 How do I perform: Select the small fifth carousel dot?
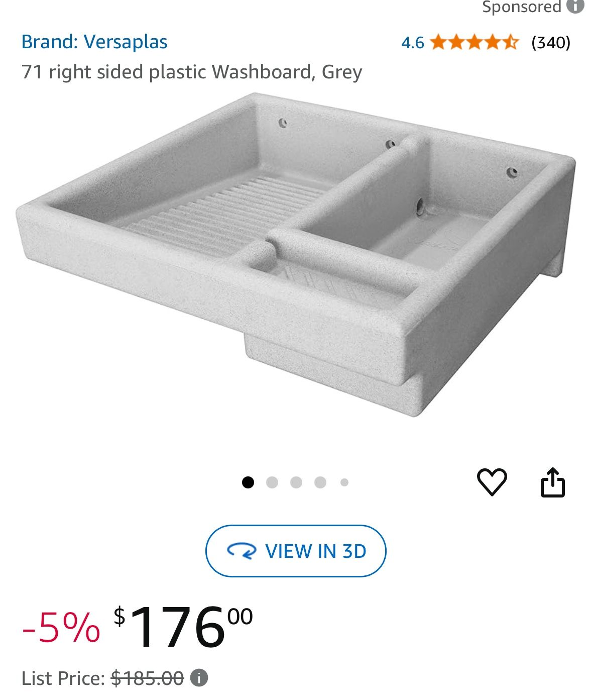344,482
